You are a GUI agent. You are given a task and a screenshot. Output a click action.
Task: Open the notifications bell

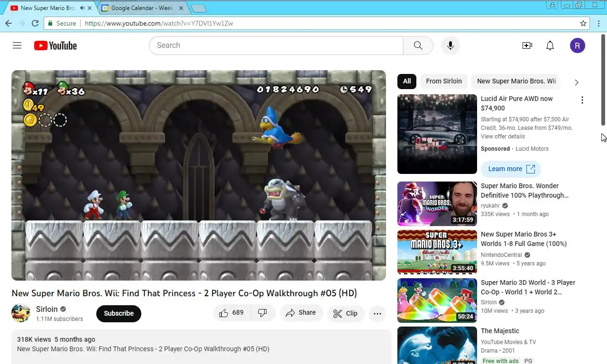(x=550, y=45)
